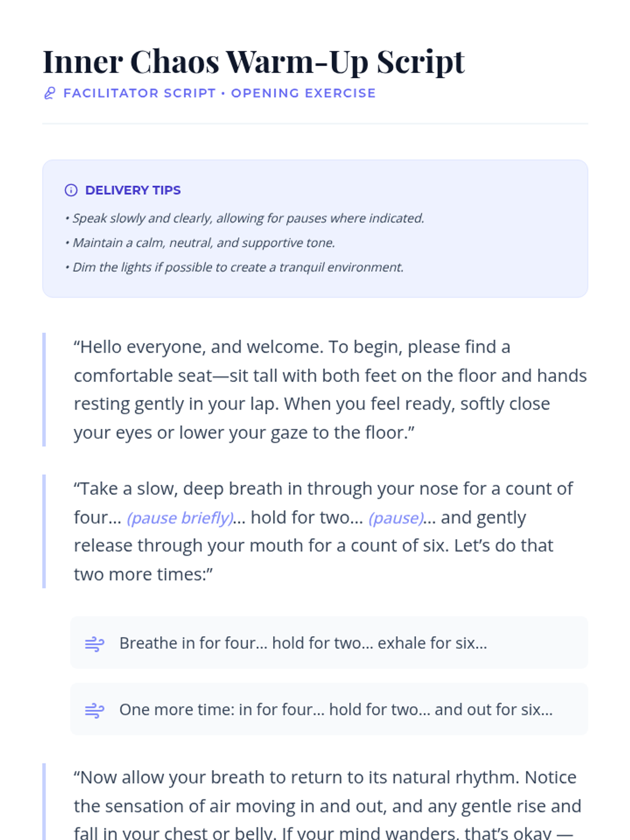Image resolution: width=630 pixels, height=840 pixels.
Task: Click the wind icon beside "Breathe in for four"
Action: [94, 644]
